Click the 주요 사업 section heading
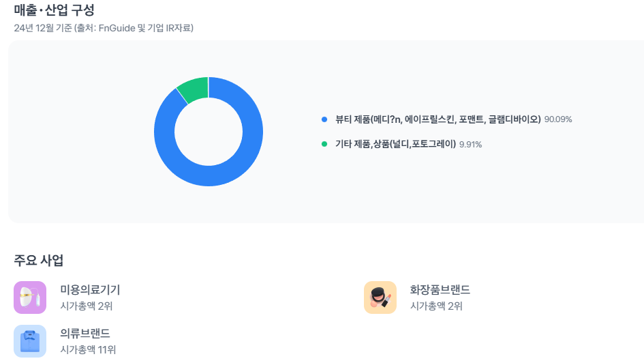This screenshot has height=363, width=644. [39, 260]
